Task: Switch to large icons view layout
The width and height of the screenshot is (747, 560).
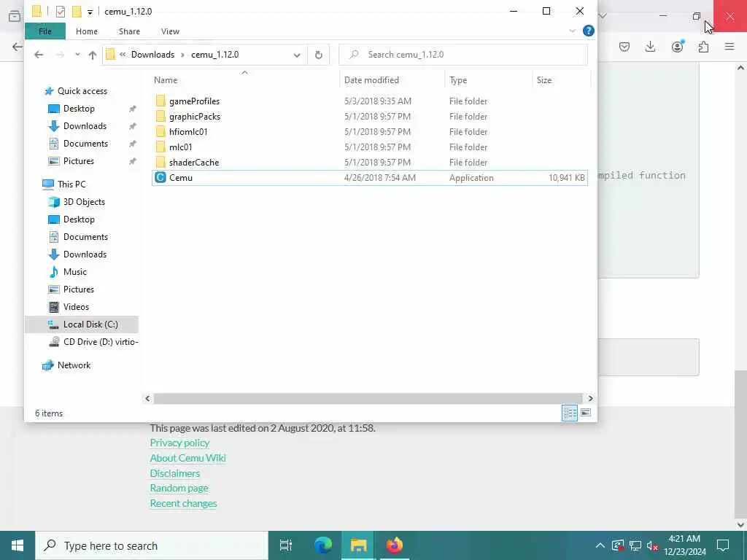Action: (x=586, y=413)
